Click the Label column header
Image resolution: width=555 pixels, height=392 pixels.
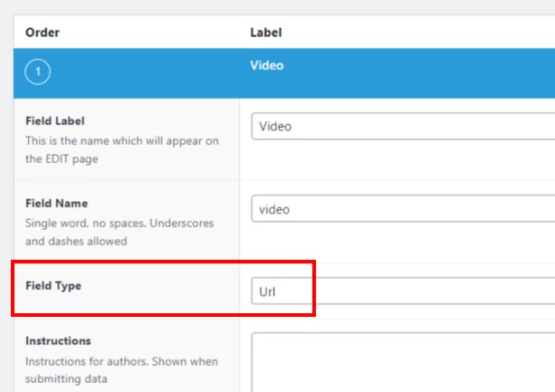coord(266,33)
